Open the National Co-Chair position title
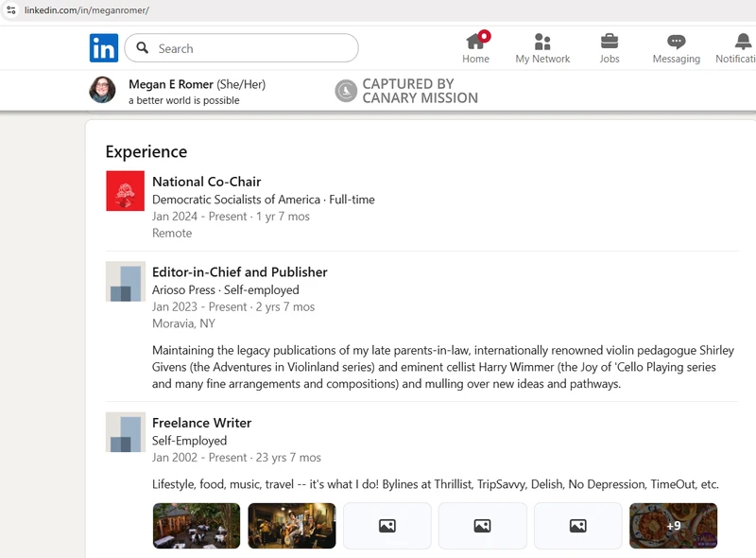This screenshot has width=756, height=558. [x=206, y=182]
